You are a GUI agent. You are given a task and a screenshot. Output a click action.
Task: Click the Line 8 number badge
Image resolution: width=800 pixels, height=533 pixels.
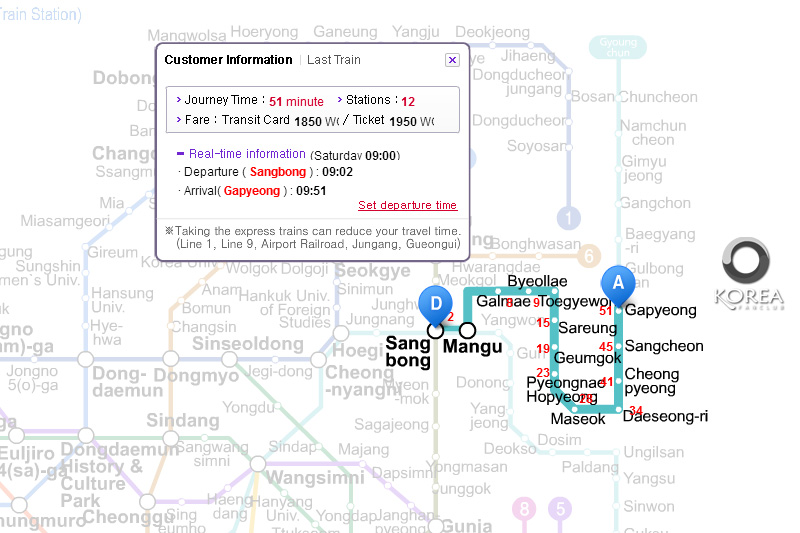click(x=524, y=509)
